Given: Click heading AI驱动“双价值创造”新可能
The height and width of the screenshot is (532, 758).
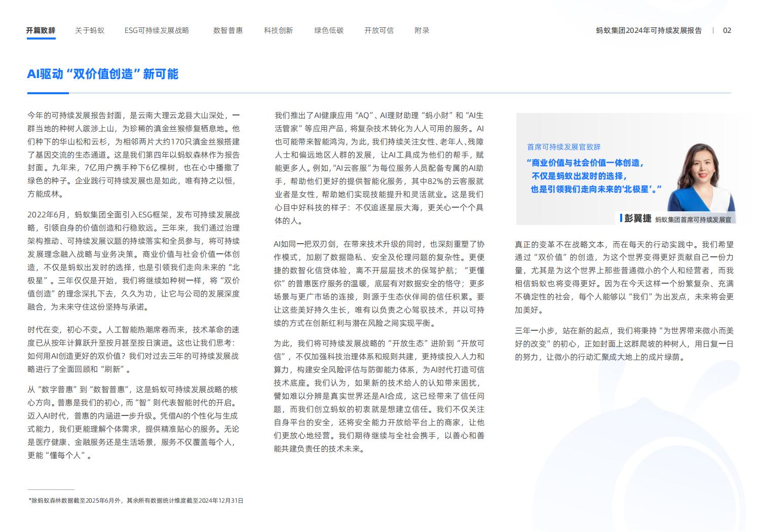Looking at the screenshot, I should point(103,74).
